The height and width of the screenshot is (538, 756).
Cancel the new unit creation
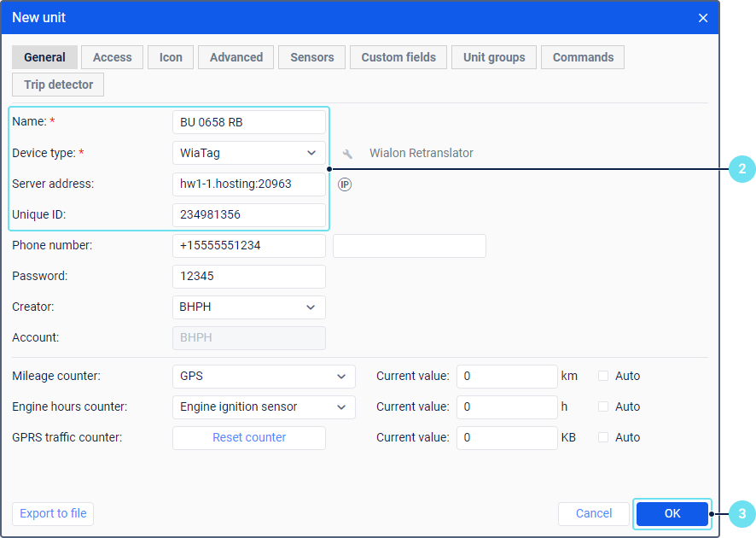click(x=594, y=514)
